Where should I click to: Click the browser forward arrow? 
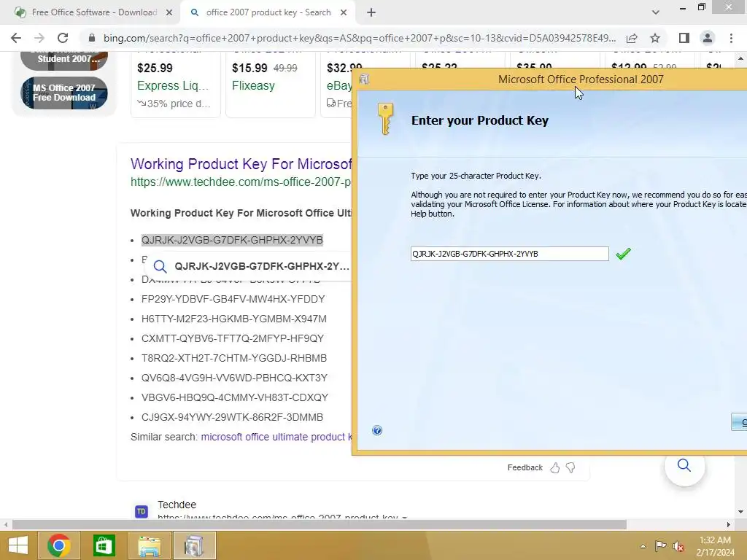click(39, 38)
